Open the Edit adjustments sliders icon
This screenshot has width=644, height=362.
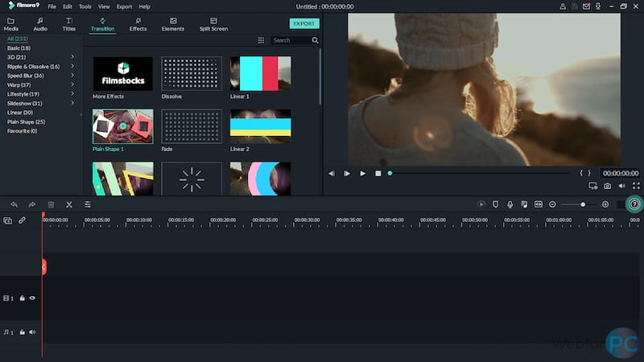pyautogui.click(x=88, y=204)
